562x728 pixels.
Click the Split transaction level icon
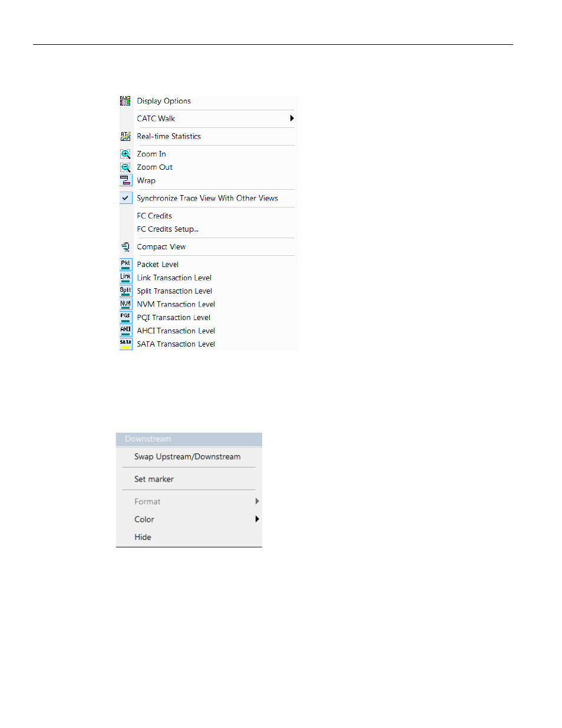[125, 291]
